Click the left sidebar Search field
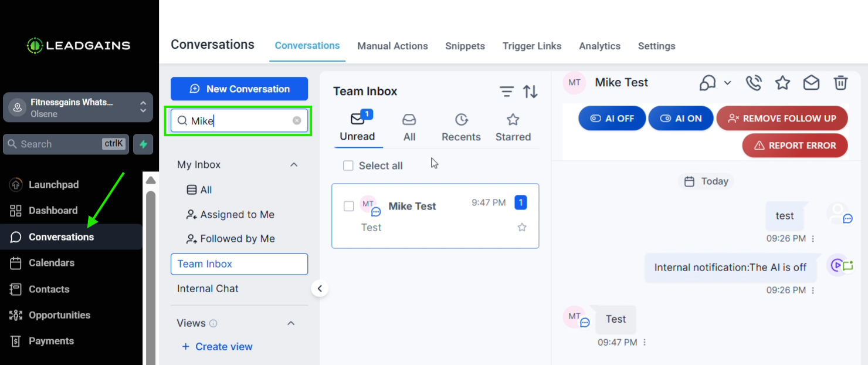 [x=66, y=144]
